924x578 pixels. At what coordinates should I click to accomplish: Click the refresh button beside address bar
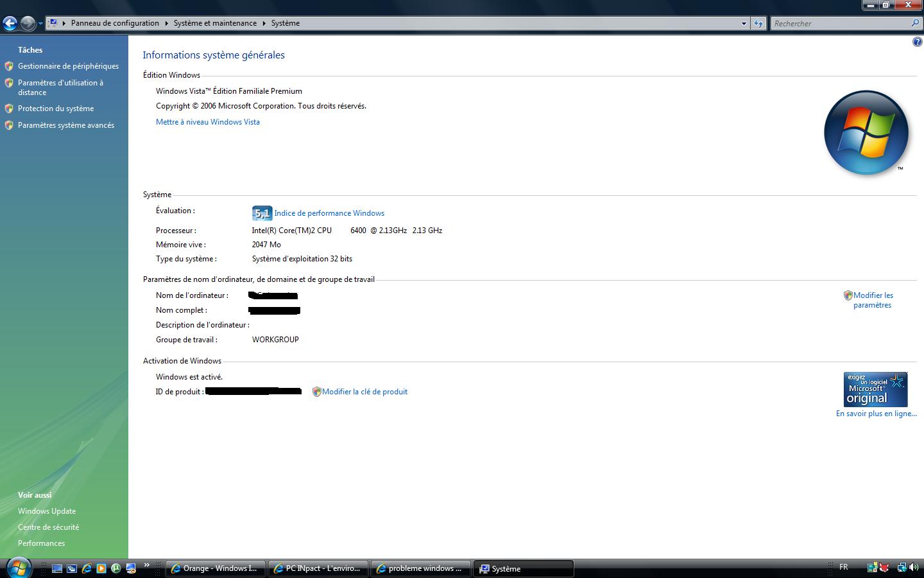(x=758, y=23)
